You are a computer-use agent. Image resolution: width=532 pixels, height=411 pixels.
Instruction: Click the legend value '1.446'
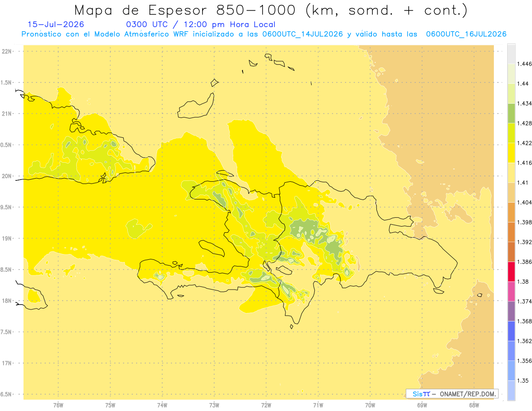click(524, 64)
